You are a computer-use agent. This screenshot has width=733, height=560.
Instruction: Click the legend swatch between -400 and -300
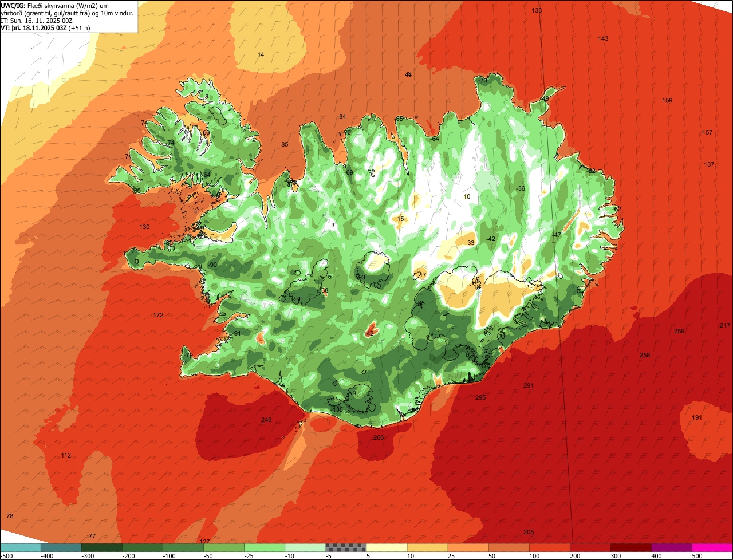coord(61,547)
